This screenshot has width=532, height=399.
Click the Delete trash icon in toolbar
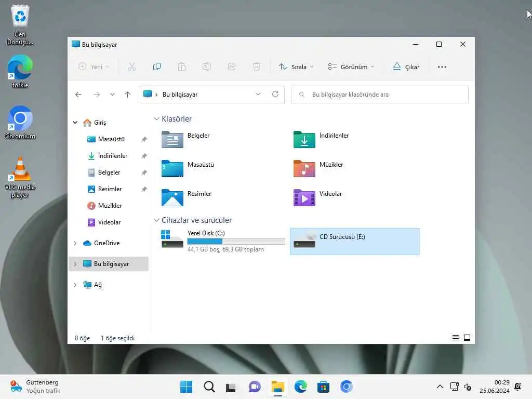tap(257, 67)
